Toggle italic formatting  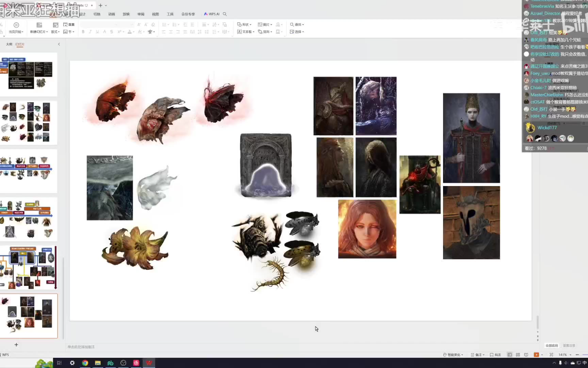[90, 32]
